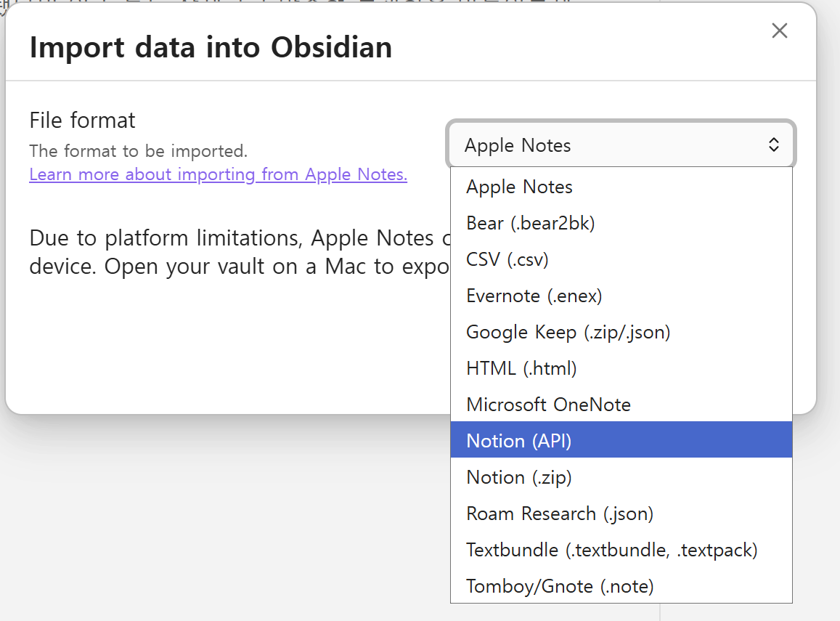Choose Bear (.bear2bk) format

coord(621,223)
